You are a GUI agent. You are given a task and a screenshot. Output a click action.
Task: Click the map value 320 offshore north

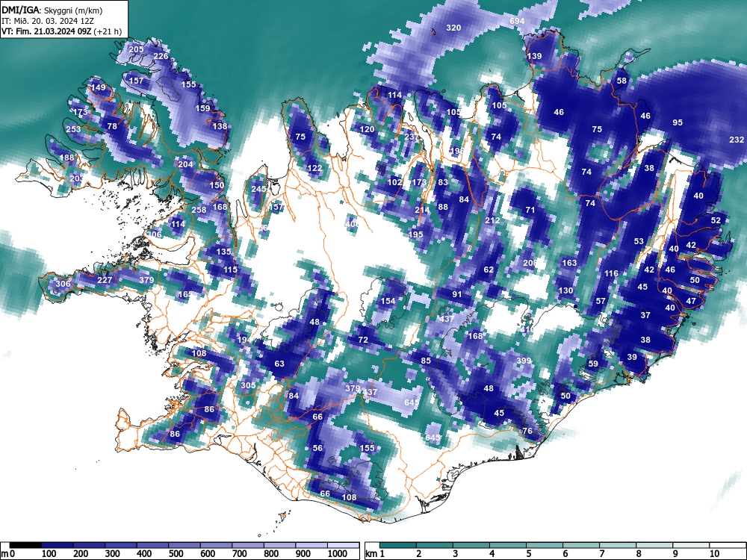453,28
